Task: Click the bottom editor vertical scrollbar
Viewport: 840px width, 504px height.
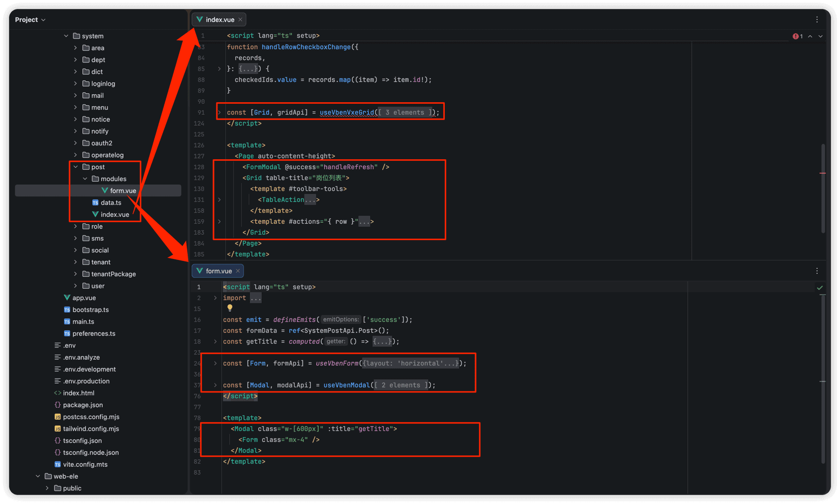Action: pos(823,379)
